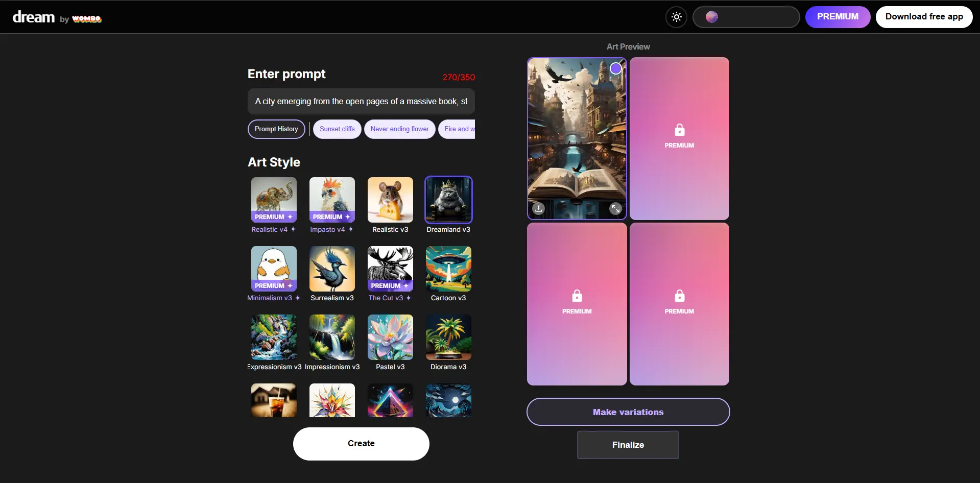This screenshot has height=483, width=980.
Task: Click the lock icon on top-right premium tile
Action: click(x=679, y=130)
